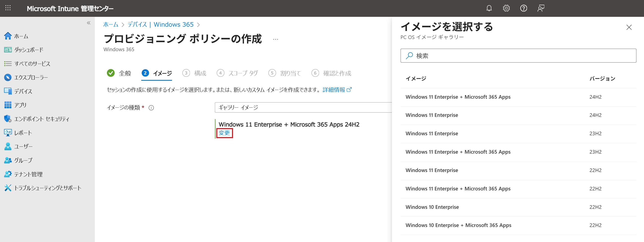Click the 変更 link under the selected image
Viewport: 644px width, 242px height.
(x=224, y=133)
